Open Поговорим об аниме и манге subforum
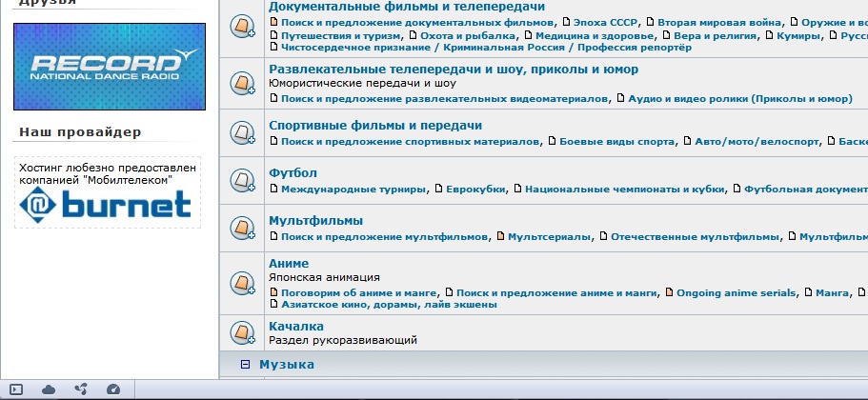This screenshot has height=400, width=868. click(358, 292)
